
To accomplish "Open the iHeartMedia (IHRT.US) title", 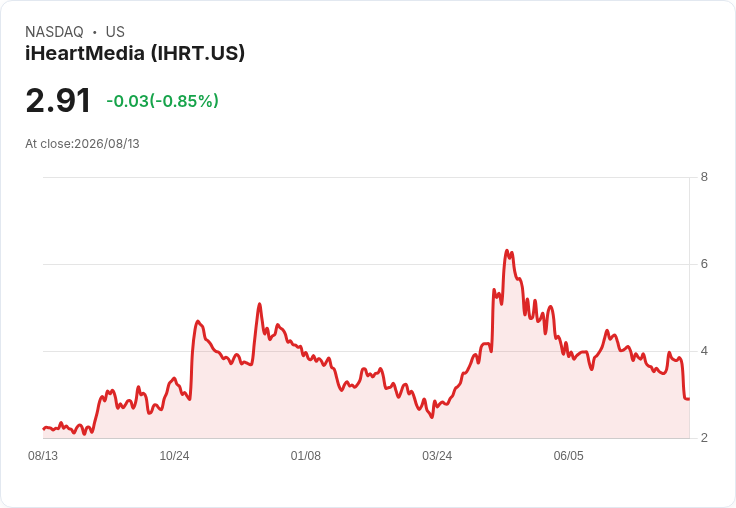I will (x=135, y=53).
